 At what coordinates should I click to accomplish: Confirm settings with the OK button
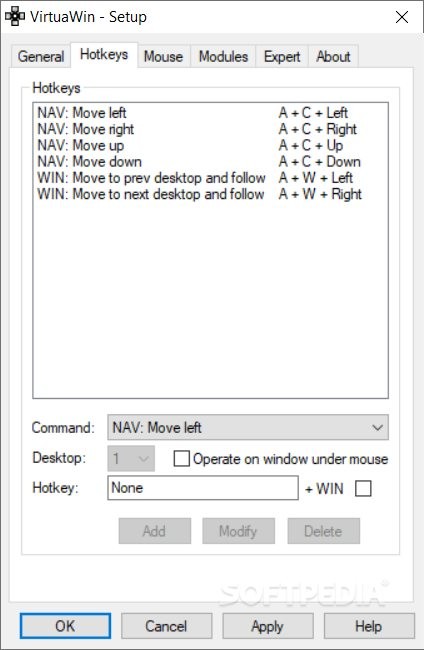65,626
